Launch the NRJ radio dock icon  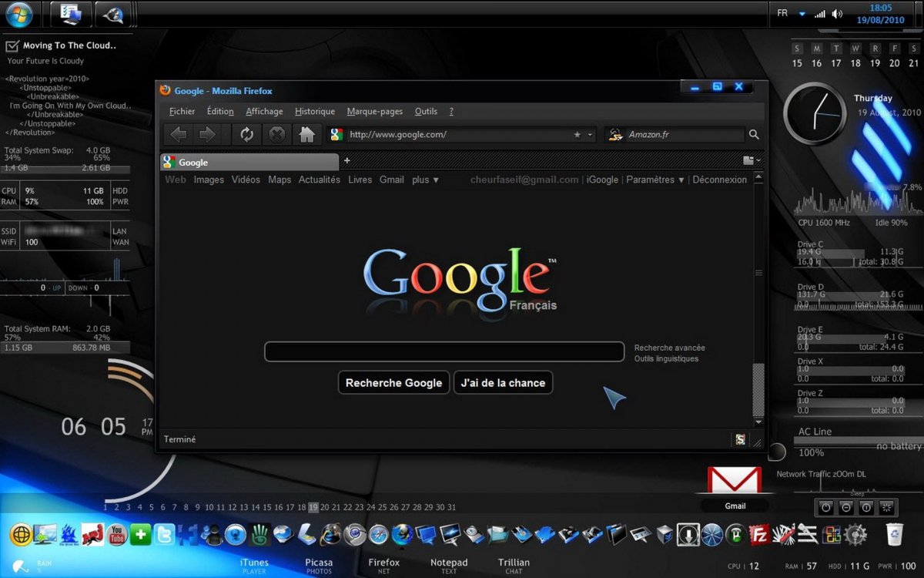click(x=92, y=534)
